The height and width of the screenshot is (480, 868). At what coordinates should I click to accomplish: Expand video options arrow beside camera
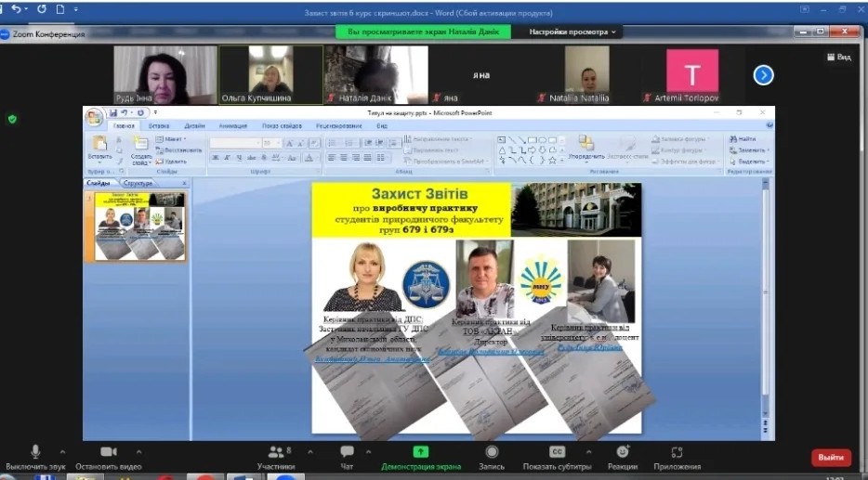[140, 450]
